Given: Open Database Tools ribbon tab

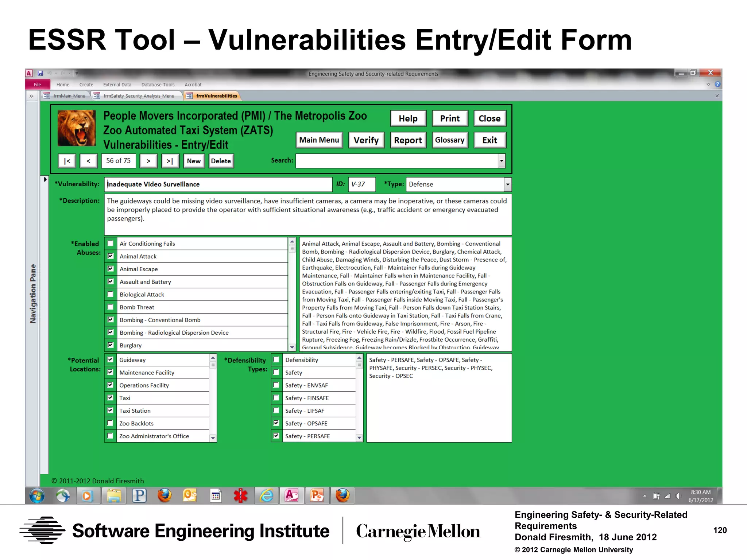Looking at the screenshot, I should pyautogui.click(x=158, y=85).
